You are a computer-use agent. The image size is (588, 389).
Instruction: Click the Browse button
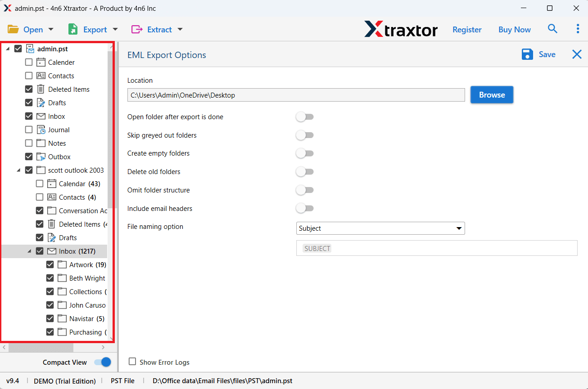pos(492,95)
